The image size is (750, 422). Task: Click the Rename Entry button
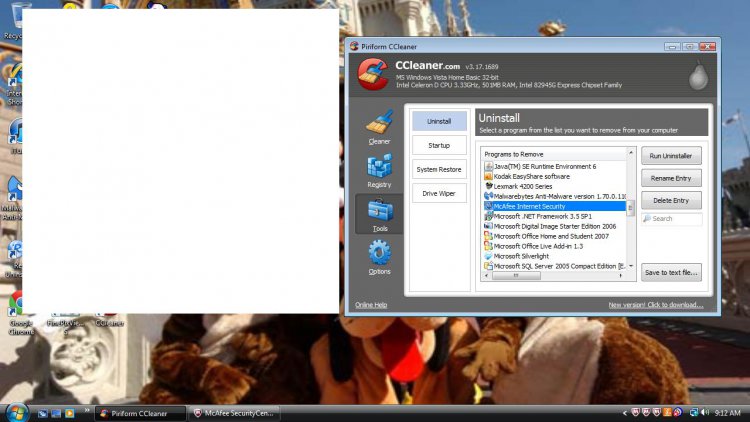pos(671,178)
